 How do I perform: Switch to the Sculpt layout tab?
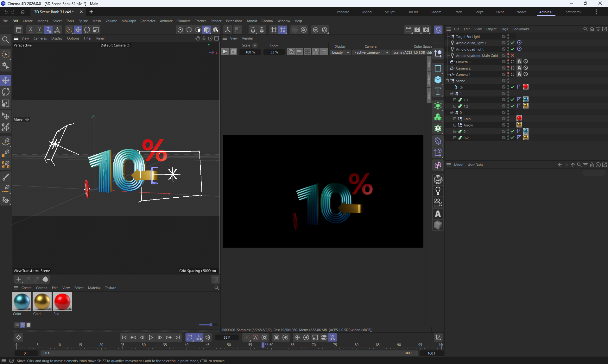click(x=389, y=12)
